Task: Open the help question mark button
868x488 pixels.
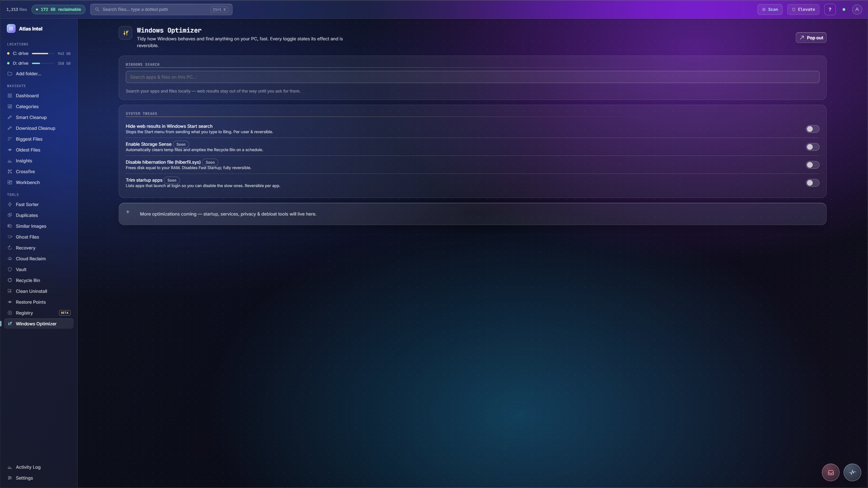Action: click(x=830, y=9)
